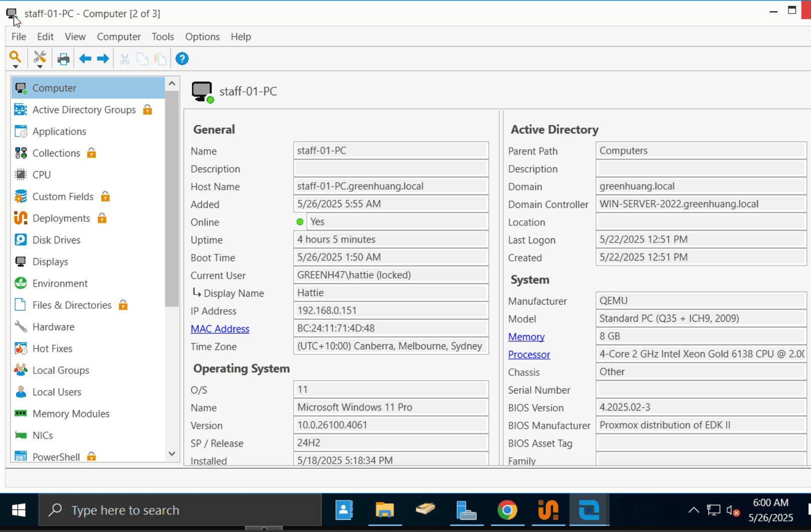Screen dimensions: 811x532
Task: Open the Computer menu
Action: [119, 37]
